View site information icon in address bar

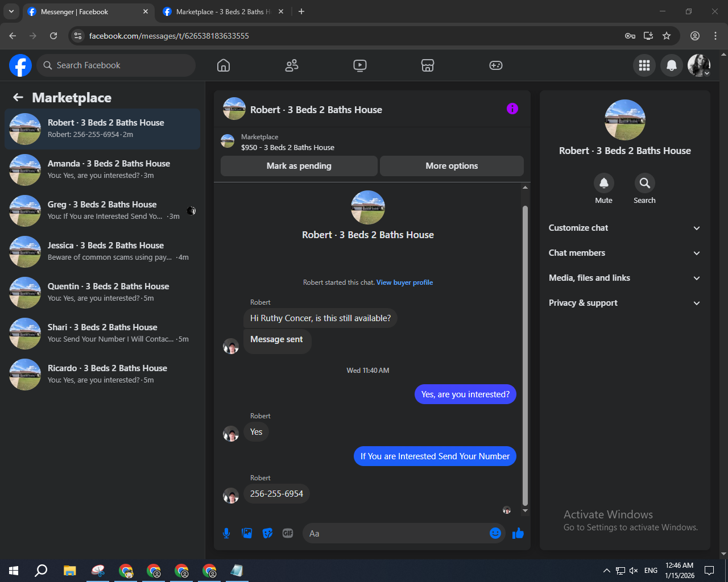pyautogui.click(x=78, y=36)
